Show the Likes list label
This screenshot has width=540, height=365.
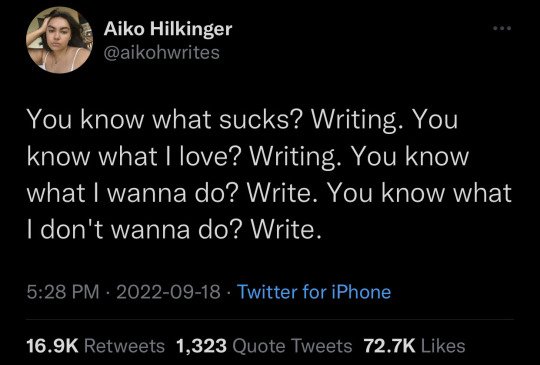tap(443, 346)
